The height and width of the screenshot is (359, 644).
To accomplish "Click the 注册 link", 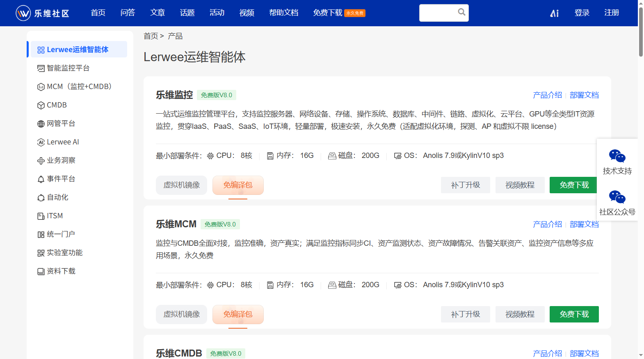I will coord(612,13).
